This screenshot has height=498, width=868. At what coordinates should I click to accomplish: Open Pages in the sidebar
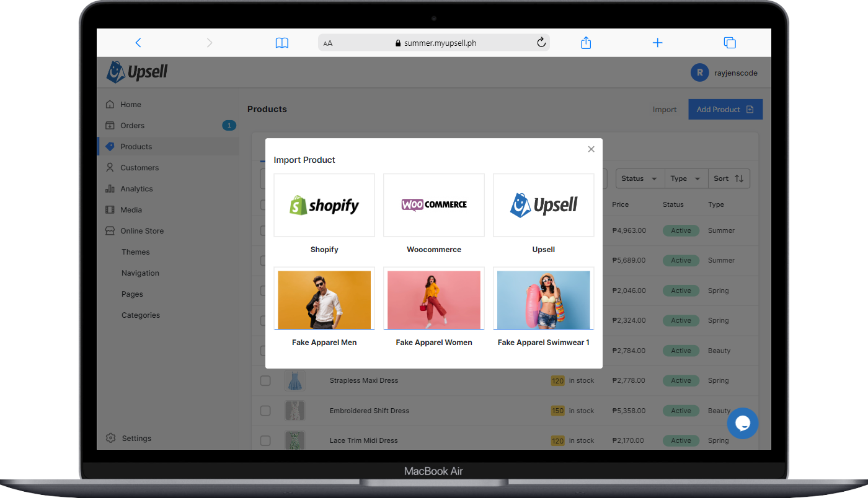pyautogui.click(x=132, y=294)
